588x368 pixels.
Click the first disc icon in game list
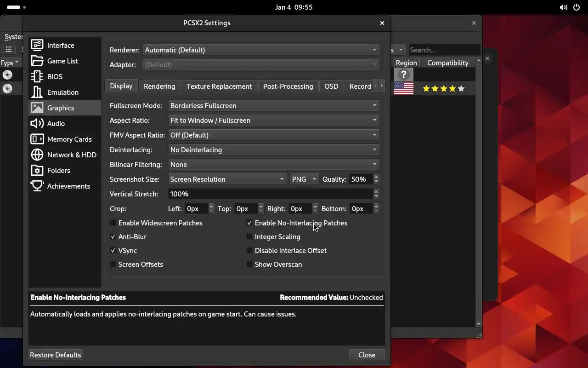click(7, 75)
